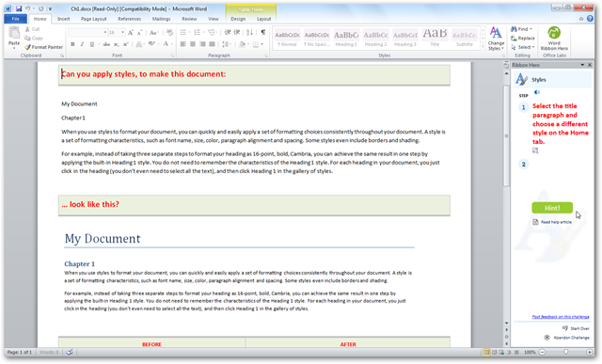Image resolution: width=602 pixels, height=364 pixels.
Task: Click Post feedback on this challenge link
Action: [561, 317]
